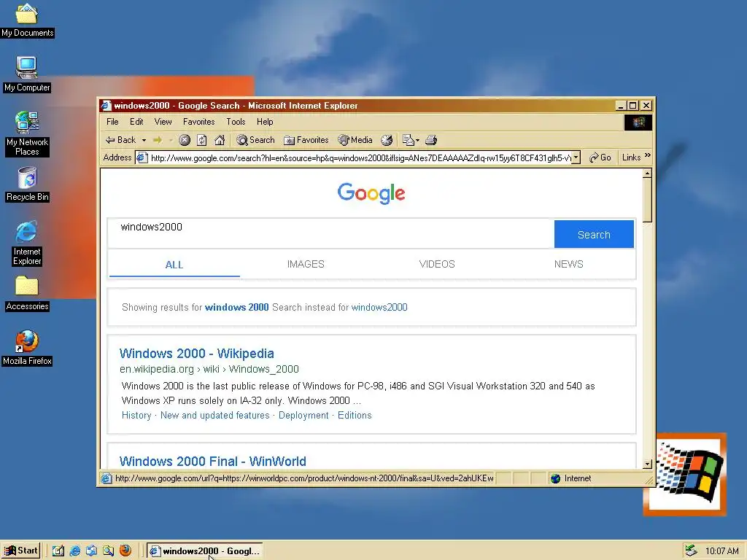
Task: Go to Home page using house icon
Action: pyautogui.click(x=220, y=140)
